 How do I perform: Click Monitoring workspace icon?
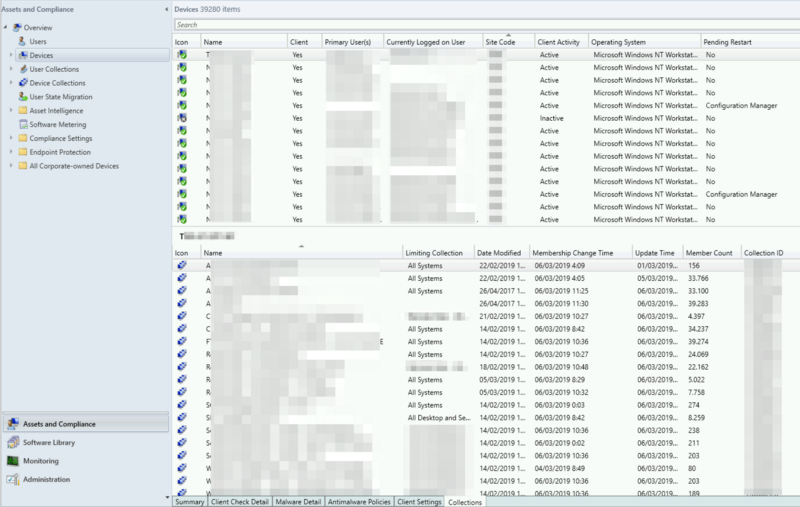click(x=13, y=461)
